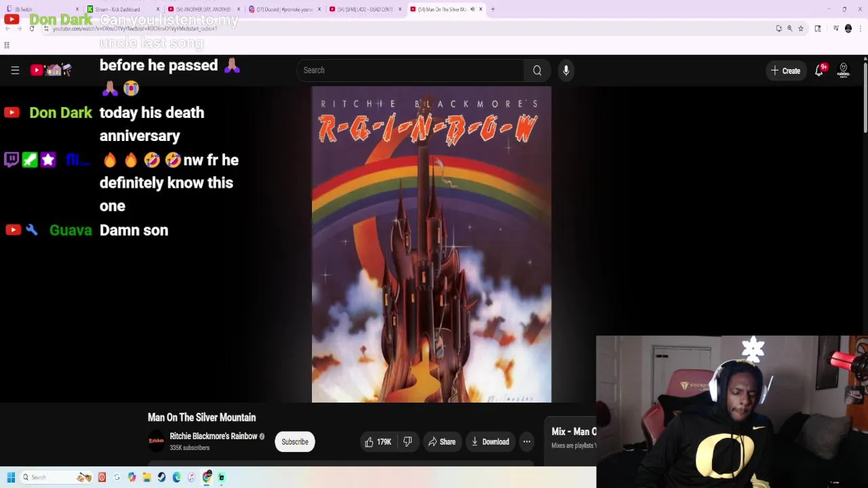Click in the YouTube search field
868x488 pixels.
click(410, 70)
